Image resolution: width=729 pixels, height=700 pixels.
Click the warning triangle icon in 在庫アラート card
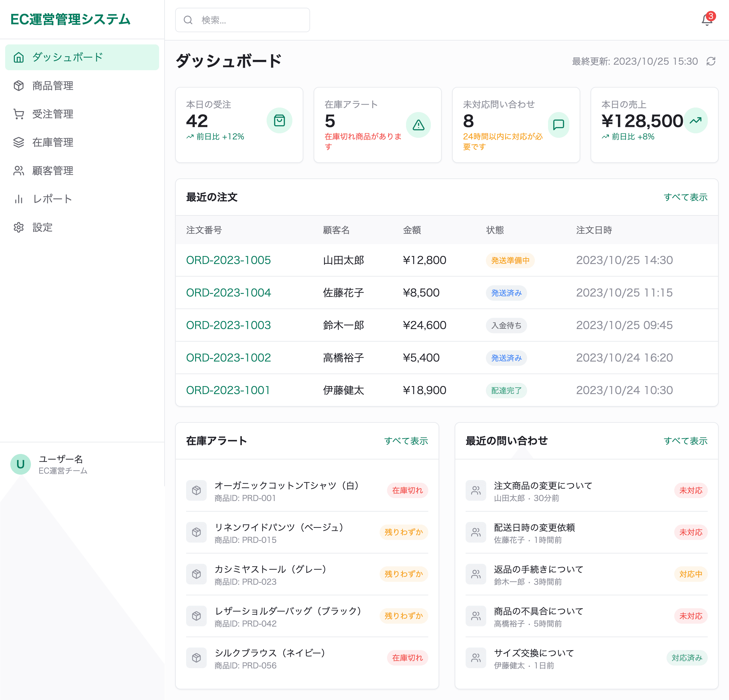pyautogui.click(x=418, y=125)
